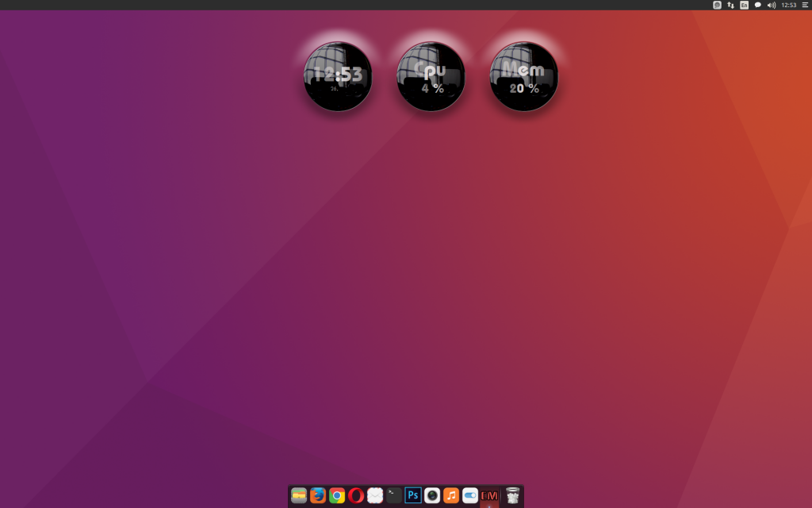Launch the Opera browser
Image resolution: width=812 pixels, height=508 pixels.
pyautogui.click(x=356, y=495)
